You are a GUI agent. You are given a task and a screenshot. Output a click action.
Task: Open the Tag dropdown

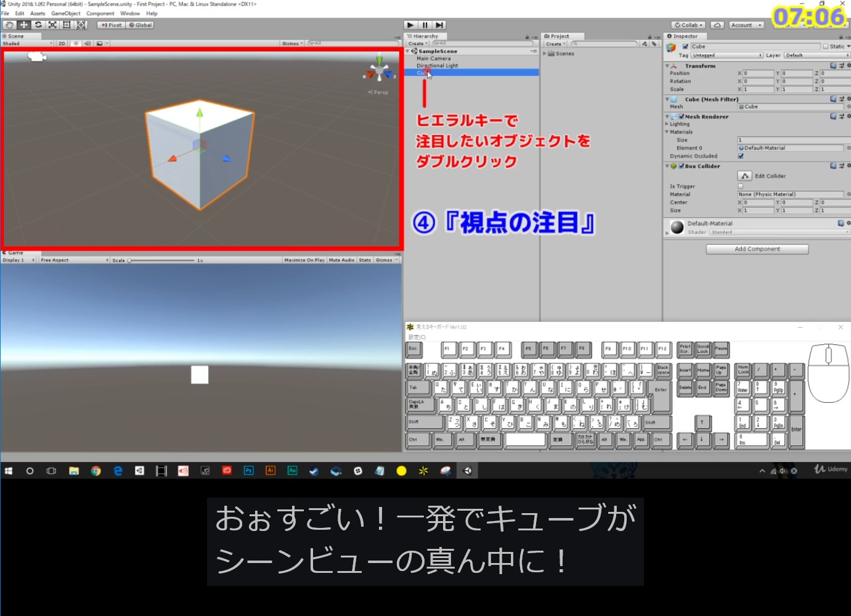coord(727,55)
